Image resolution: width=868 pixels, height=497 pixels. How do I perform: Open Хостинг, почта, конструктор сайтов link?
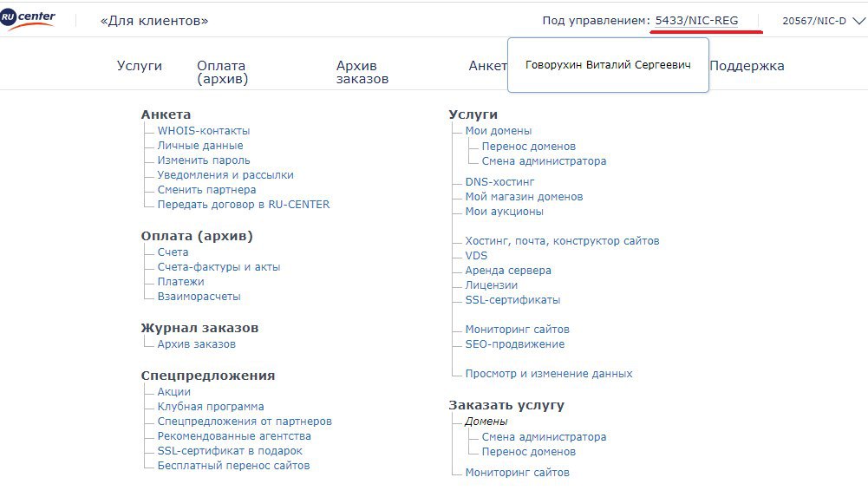[562, 241]
